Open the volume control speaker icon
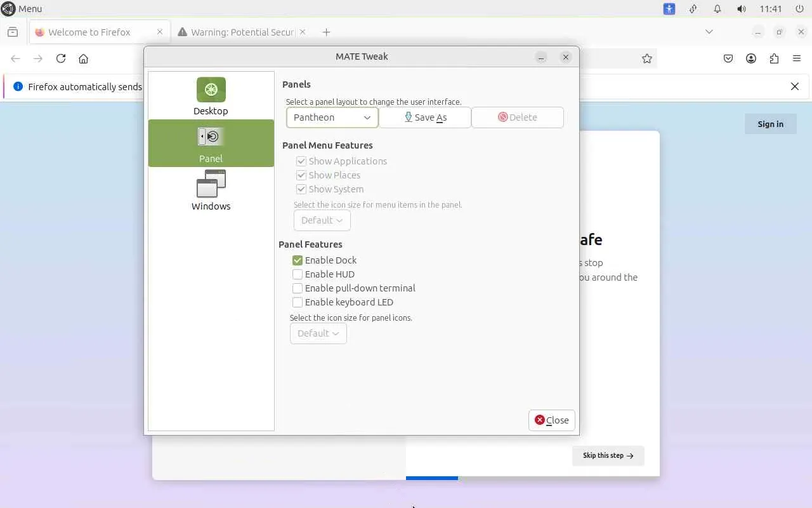 point(742,9)
